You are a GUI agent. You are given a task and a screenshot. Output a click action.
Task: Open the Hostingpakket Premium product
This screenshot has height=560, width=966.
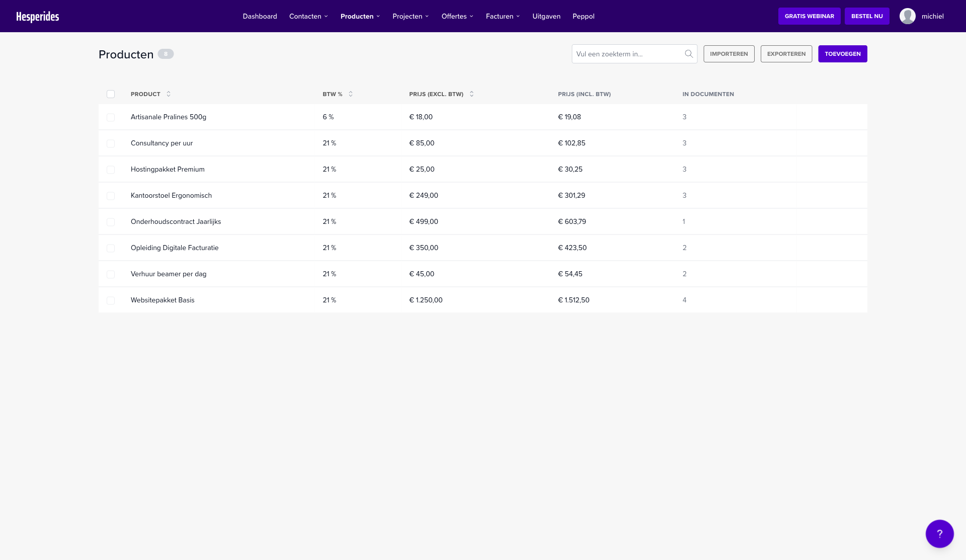tap(168, 169)
